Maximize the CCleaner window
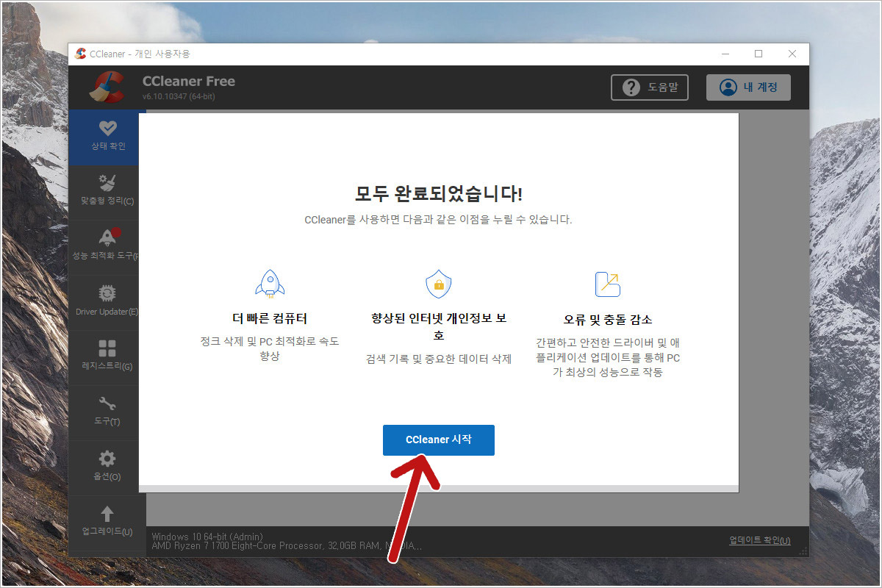The height and width of the screenshot is (588, 882). (x=759, y=54)
